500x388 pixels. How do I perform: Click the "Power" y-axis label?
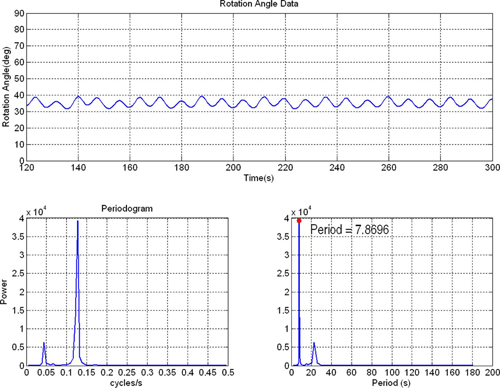click(4, 292)
